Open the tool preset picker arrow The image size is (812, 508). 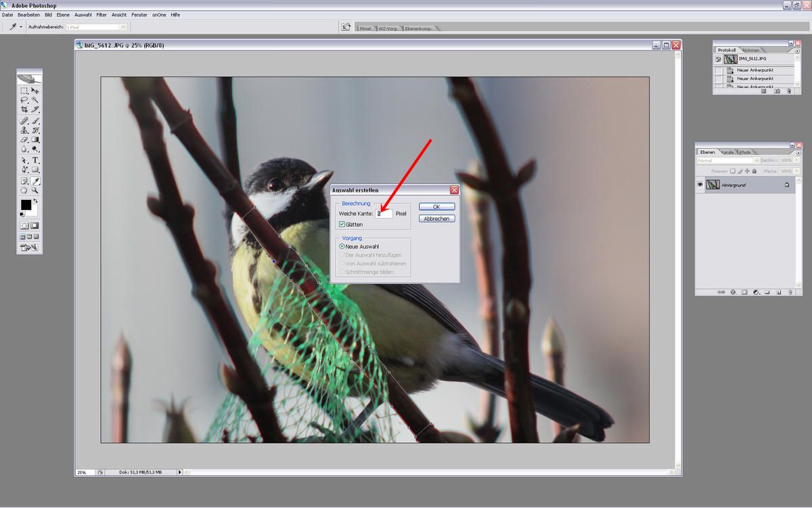(21, 27)
